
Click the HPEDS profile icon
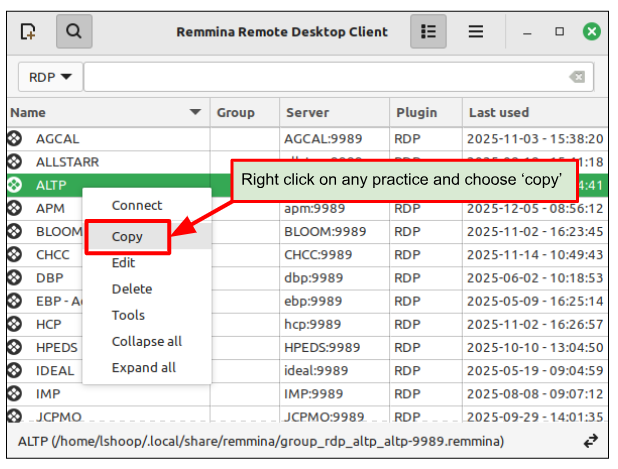[15, 347]
